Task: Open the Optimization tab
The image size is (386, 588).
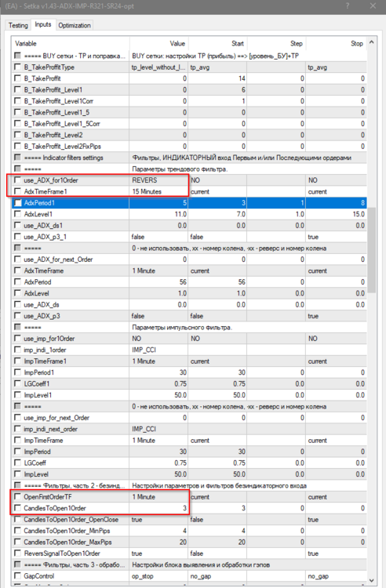Action: pyautogui.click(x=75, y=25)
